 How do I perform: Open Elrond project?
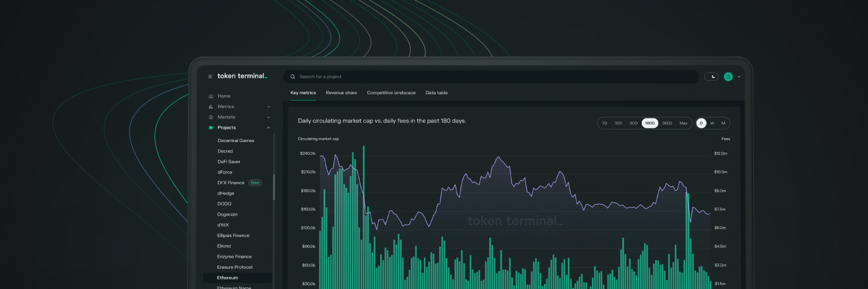(x=224, y=246)
